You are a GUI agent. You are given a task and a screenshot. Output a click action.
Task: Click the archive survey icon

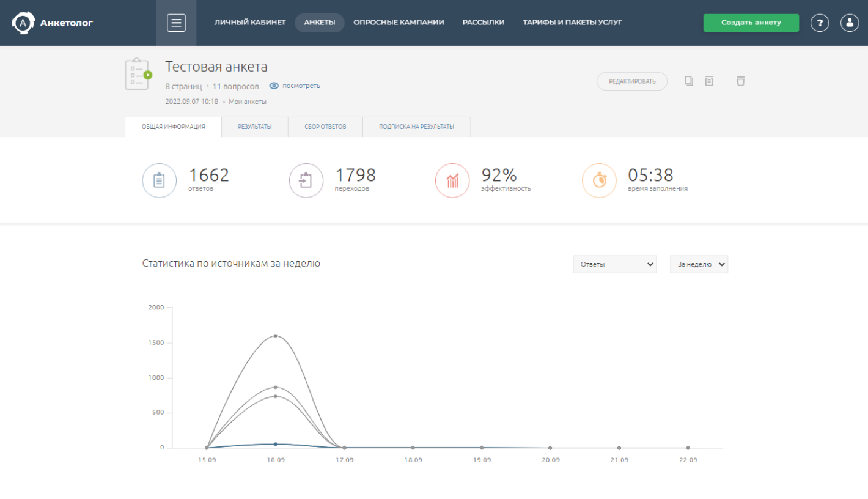[x=709, y=81]
